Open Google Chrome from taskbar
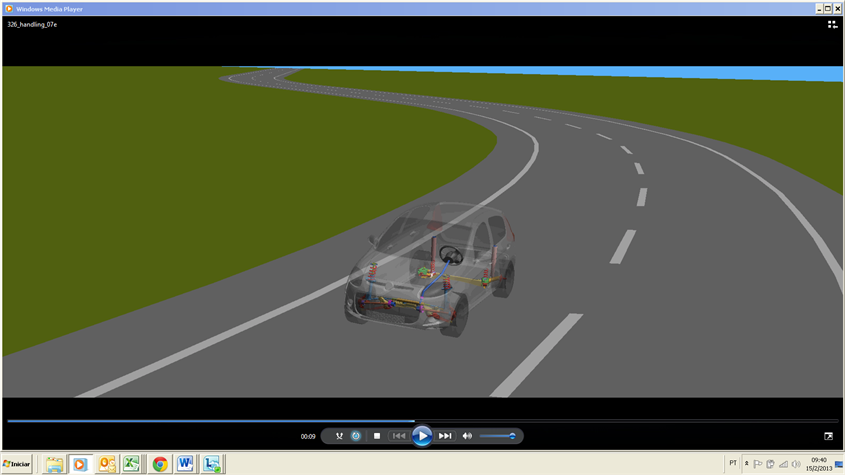This screenshot has height=475, width=845. [160, 464]
